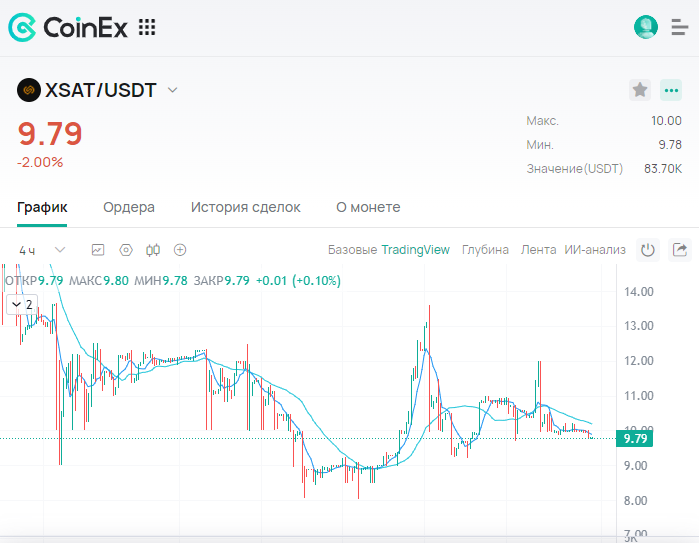Click the Макс. value 10.00
The image size is (699, 546).
[x=666, y=121]
